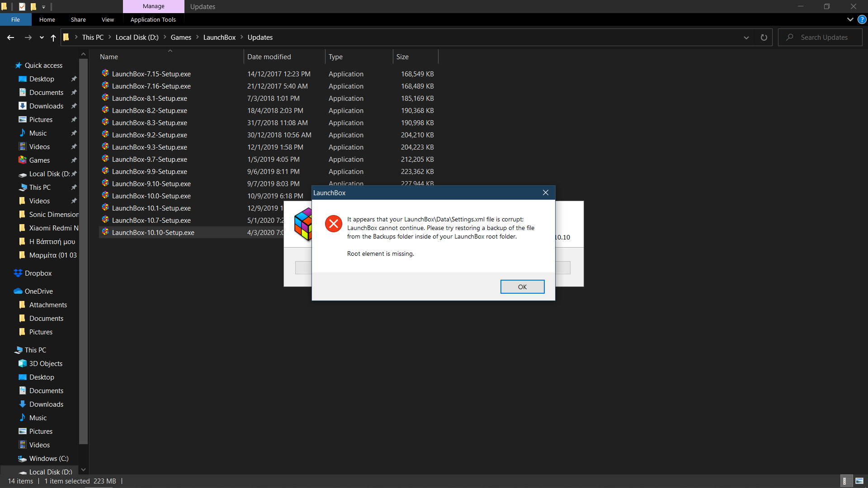Switch to large icons view in status bar
The image size is (868, 488).
pos(859,481)
